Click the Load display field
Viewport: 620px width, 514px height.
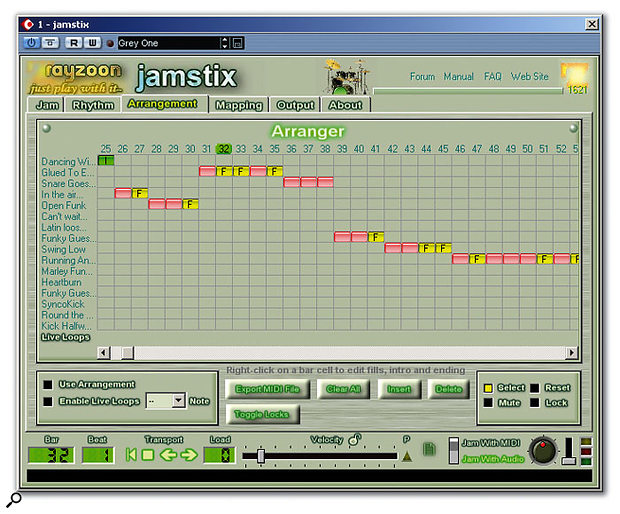(219, 455)
